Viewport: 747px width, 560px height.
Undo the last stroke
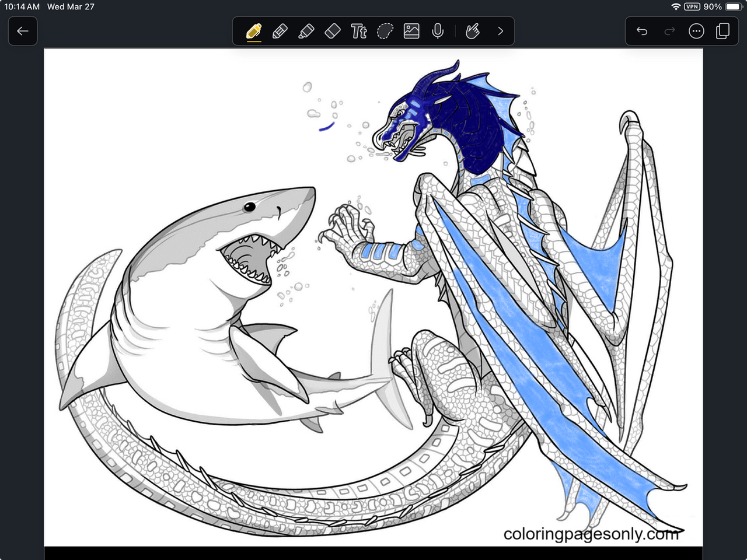pos(642,31)
